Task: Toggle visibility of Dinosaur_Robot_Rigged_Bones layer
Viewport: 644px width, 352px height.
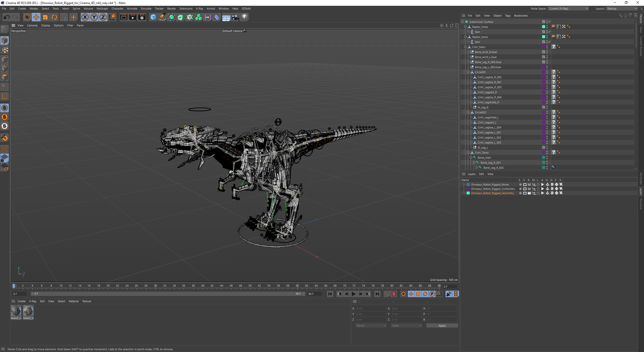Action: coord(524,184)
